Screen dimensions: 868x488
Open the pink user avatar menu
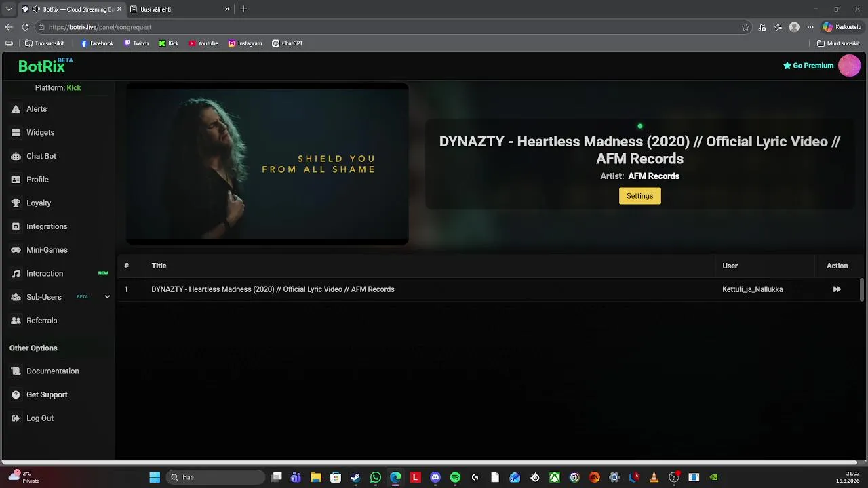pos(849,66)
